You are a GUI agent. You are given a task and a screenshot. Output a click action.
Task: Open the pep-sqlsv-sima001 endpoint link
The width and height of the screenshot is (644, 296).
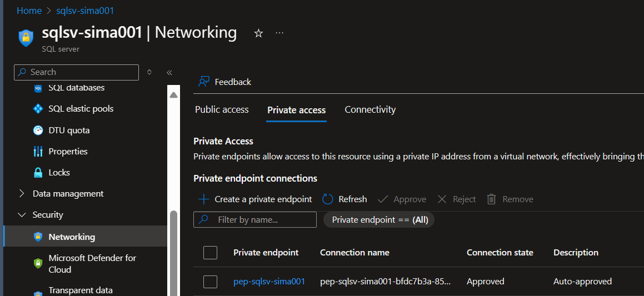point(269,281)
